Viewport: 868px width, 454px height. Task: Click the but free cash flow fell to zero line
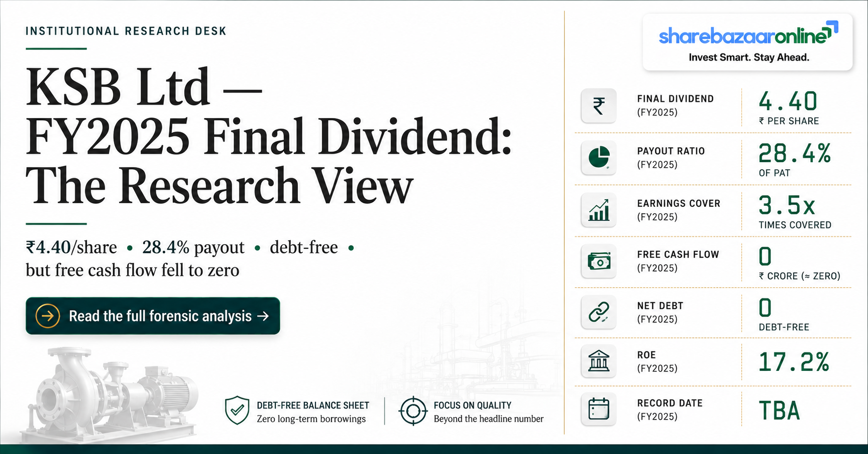click(133, 270)
